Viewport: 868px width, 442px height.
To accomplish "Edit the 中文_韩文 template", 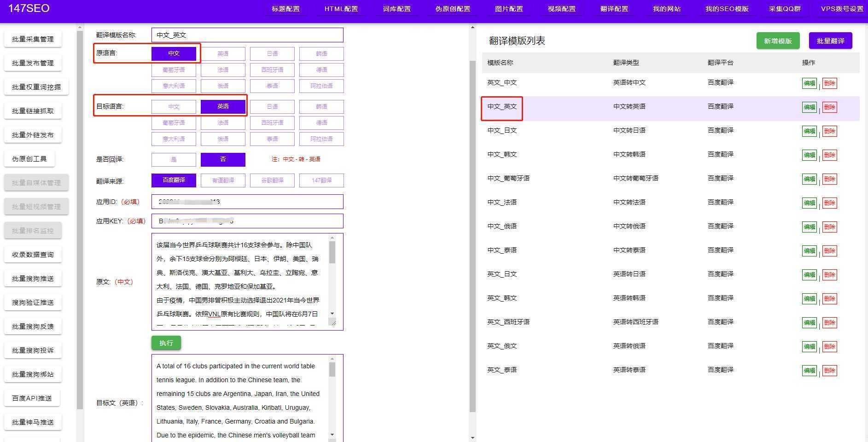I will tap(809, 155).
